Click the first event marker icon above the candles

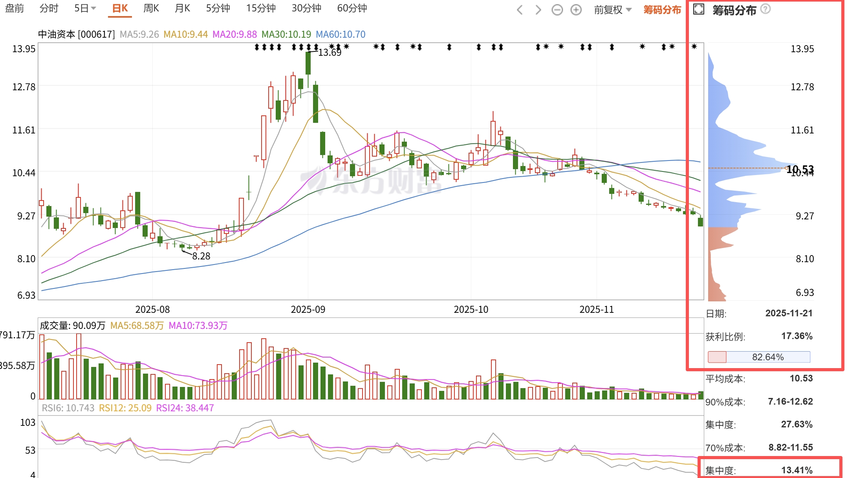point(257,47)
